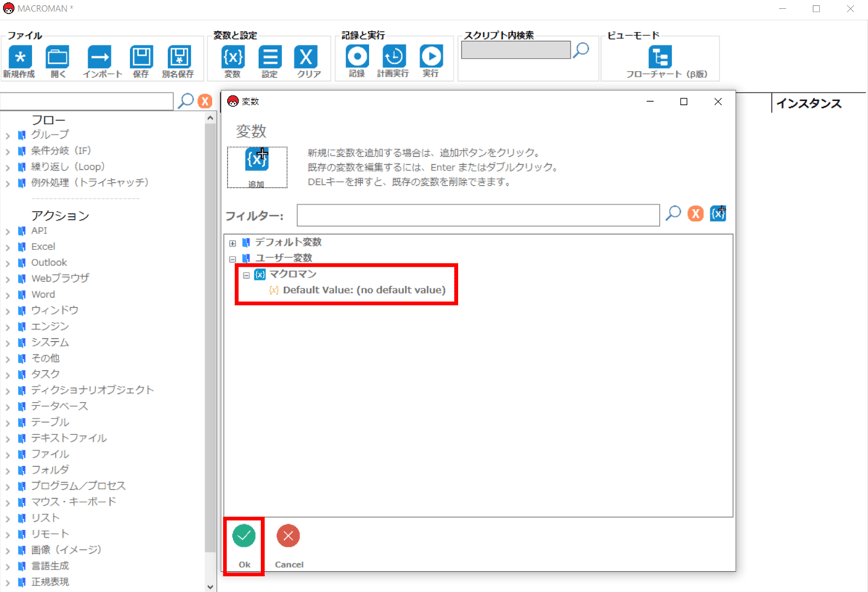868x592 pixels.
Task: Select the エンジン tree item
Action: click(x=50, y=326)
